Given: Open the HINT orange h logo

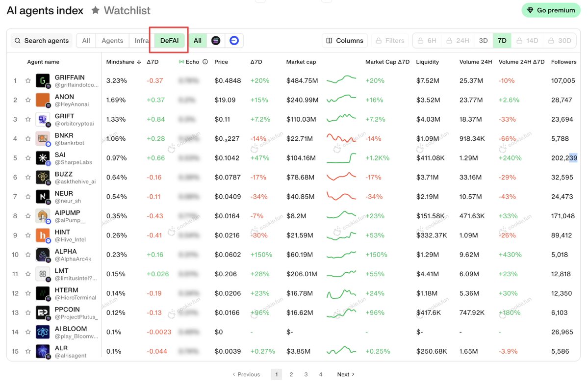Looking at the screenshot, I should click(43, 235).
